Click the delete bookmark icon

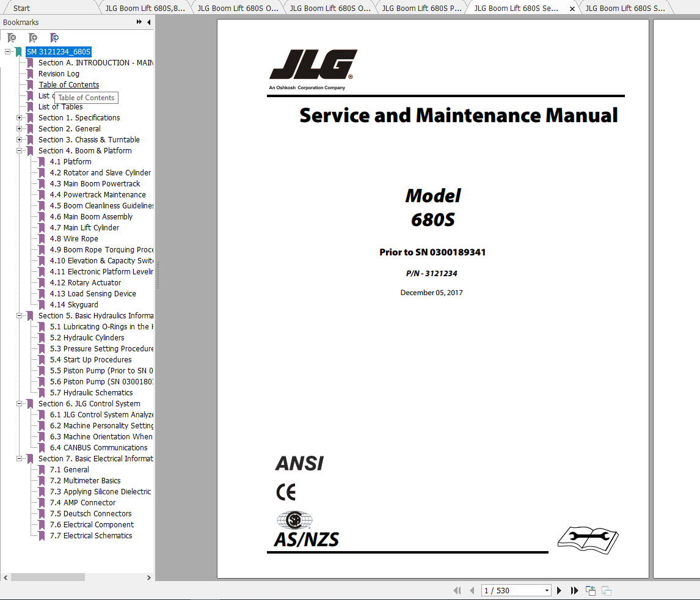point(12,38)
